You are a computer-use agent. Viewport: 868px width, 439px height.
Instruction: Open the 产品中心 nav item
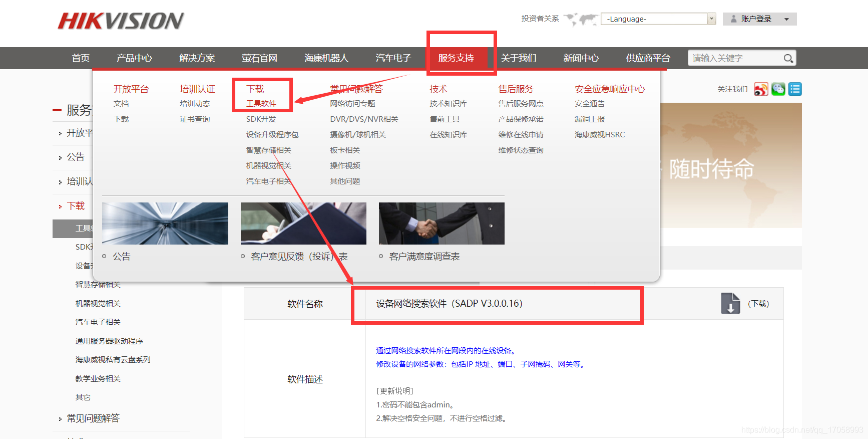coord(134,58)
